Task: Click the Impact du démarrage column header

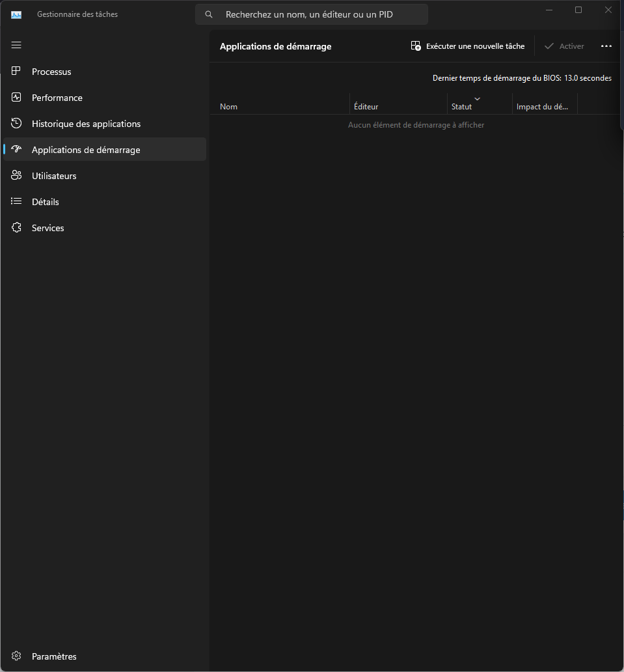Action: (x=543, y=107)
